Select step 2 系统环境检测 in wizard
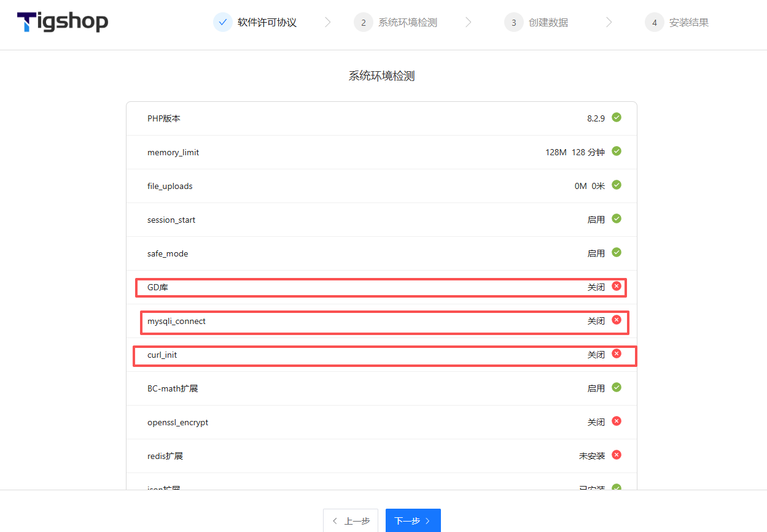 pyautogui.click(x=396, y=23)
